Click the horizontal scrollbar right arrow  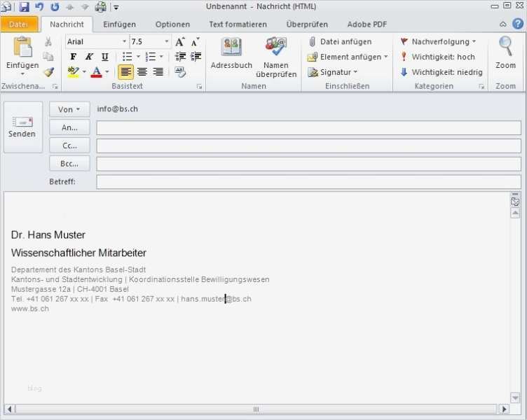click(504, 409)
